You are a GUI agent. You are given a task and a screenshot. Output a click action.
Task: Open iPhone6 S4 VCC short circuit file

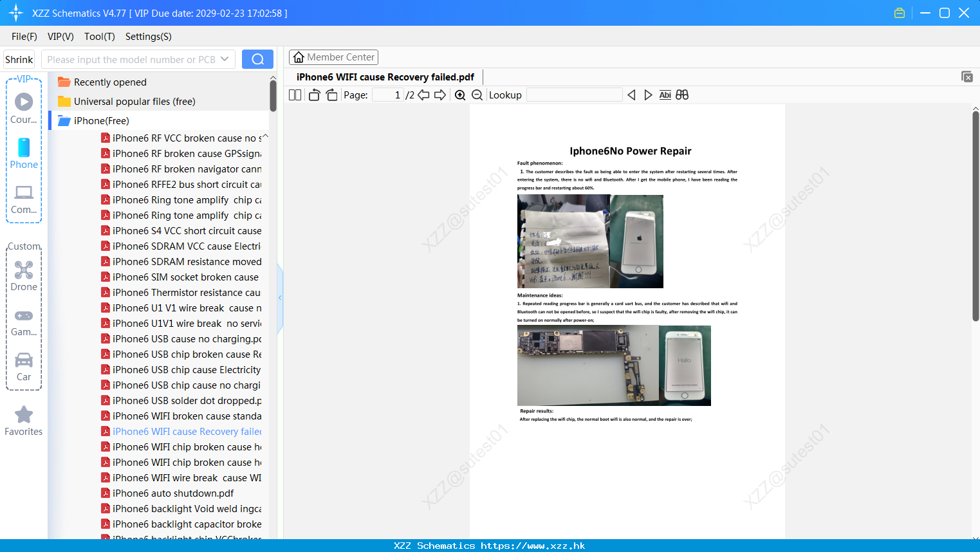(181, 230)
